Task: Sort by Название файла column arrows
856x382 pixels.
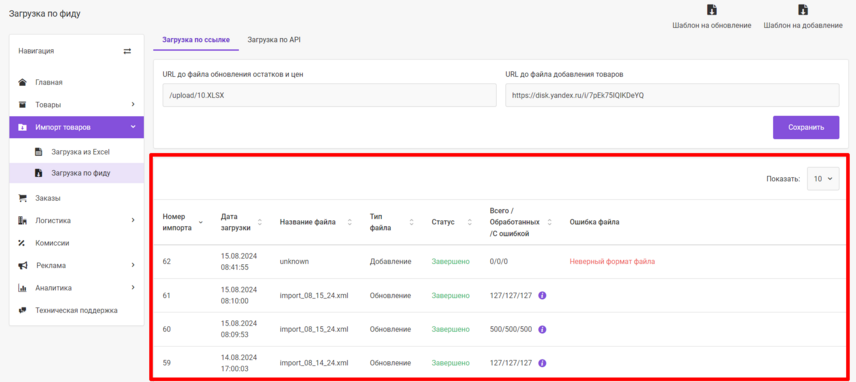Action: (x=349, y=222)
